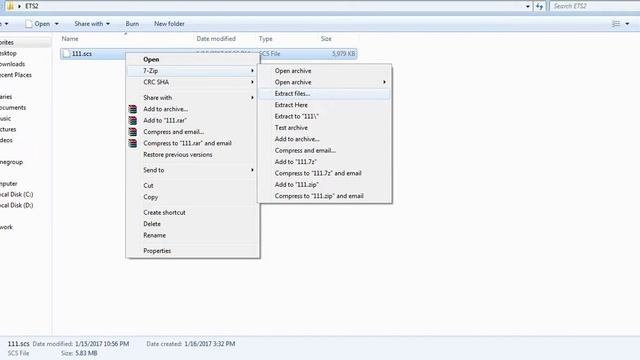
Task: Click WinRAR icon beside Compress and email...
Action: pyautogui.click(x=133, y=132)
